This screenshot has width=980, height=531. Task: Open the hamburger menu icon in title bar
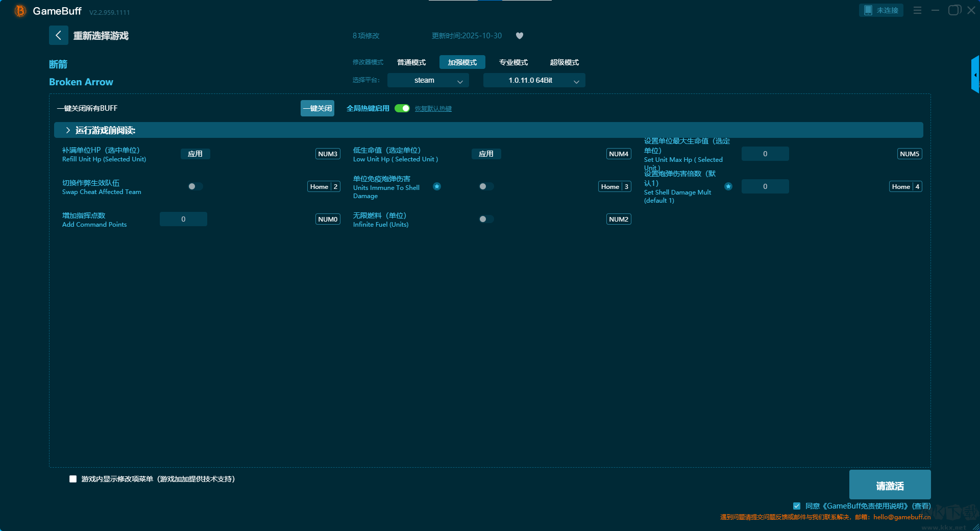pos(917,10)
